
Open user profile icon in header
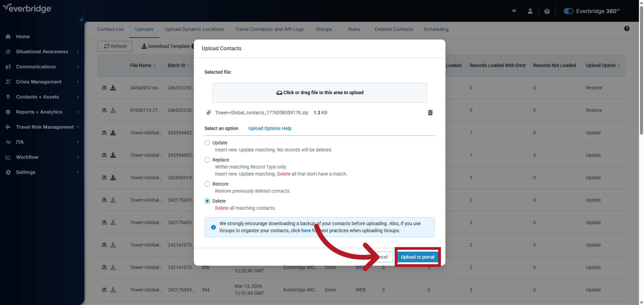click(x=530, y=11)
